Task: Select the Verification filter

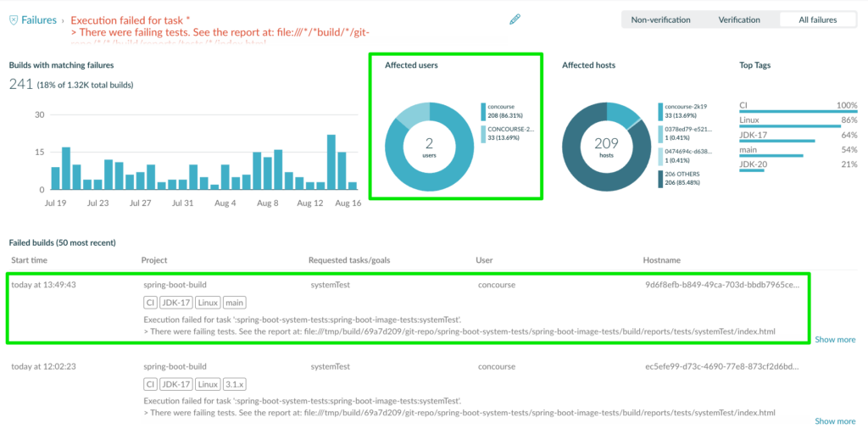Action: (739, 20)
